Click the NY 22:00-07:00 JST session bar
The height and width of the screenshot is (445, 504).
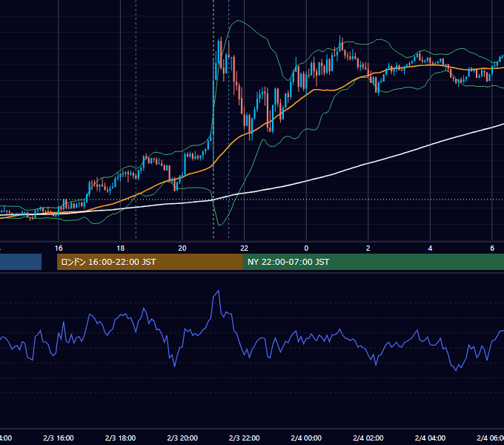373,262
